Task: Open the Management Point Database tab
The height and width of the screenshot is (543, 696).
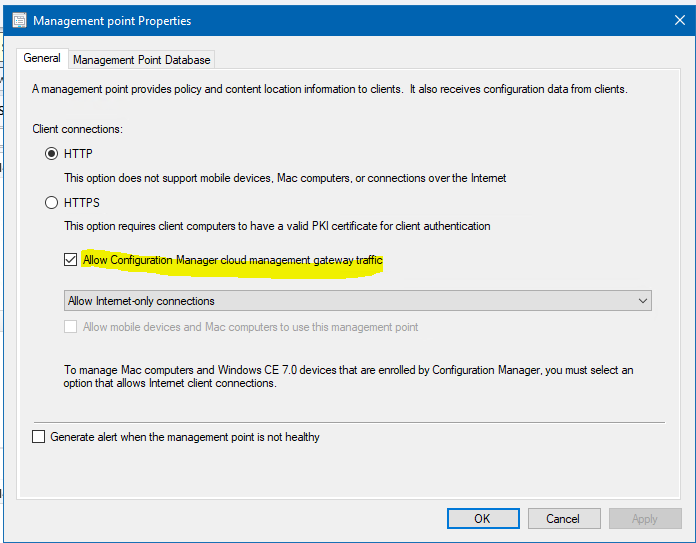Action: pos(142,60)
